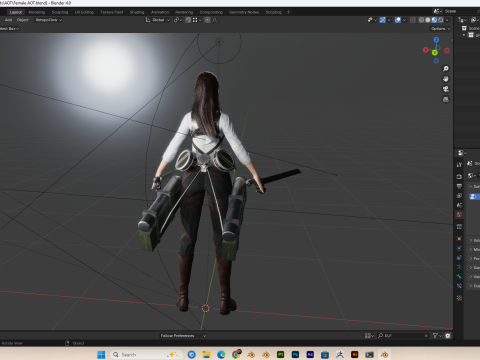This screenshot has height=360, width=480.
Task: Switch to rendered viewport shading
Action: tap(440, 20)
